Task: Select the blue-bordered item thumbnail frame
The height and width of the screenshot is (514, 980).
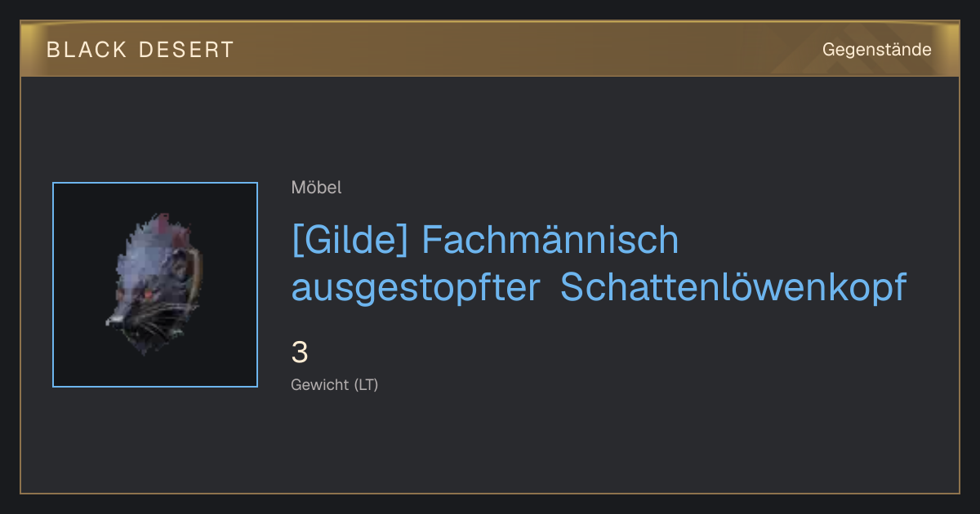Action: pos(155,285)
